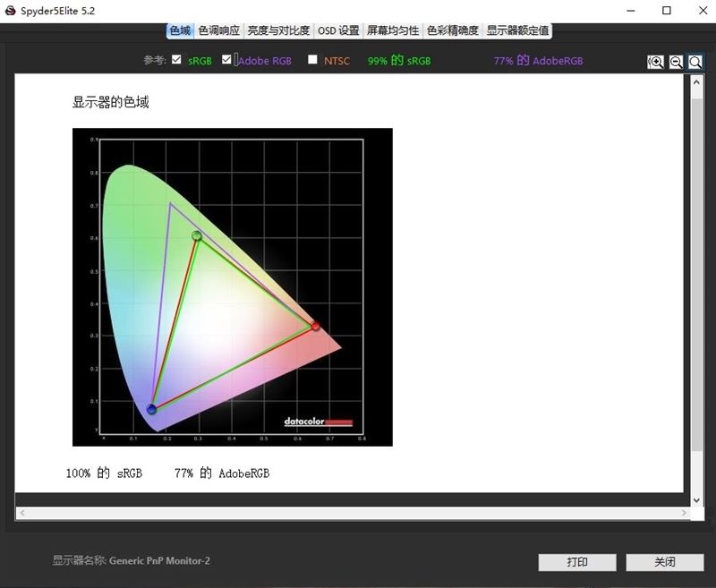Click the datacolor logo on the chart
Image resolution: width=716 pixels, height=588 pixels.
tap(319, 422)
